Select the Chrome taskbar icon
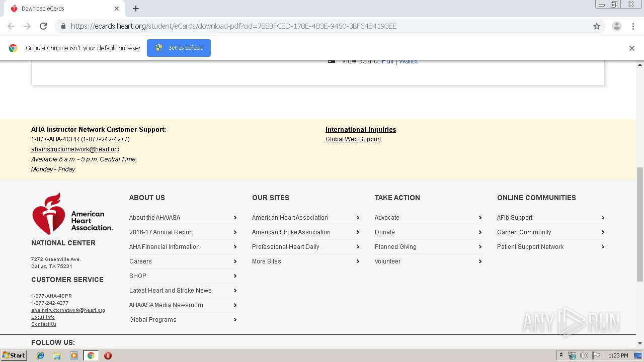Image resolution: width=644 pixels, height=362 pixels. [x=91, y=355]
